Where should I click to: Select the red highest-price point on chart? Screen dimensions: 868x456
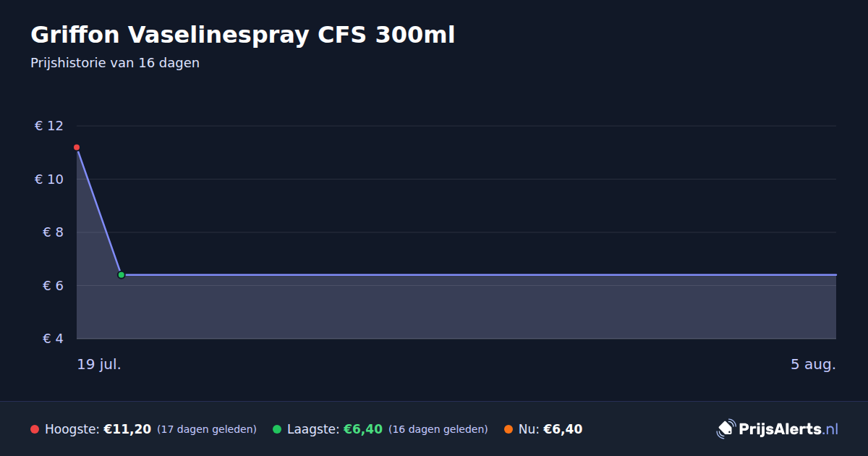point(77,148)
